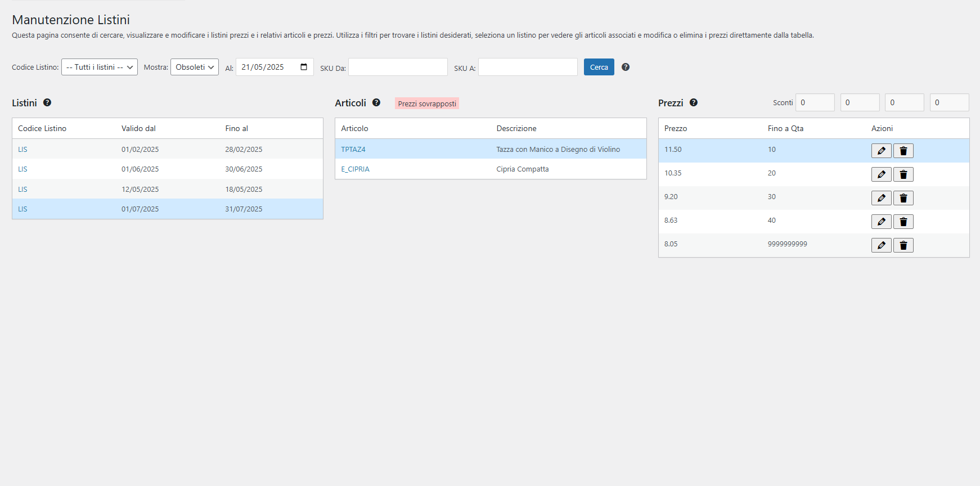Click the Fino al column header
This screenshot has width=980, height=486.
point(237,128)
